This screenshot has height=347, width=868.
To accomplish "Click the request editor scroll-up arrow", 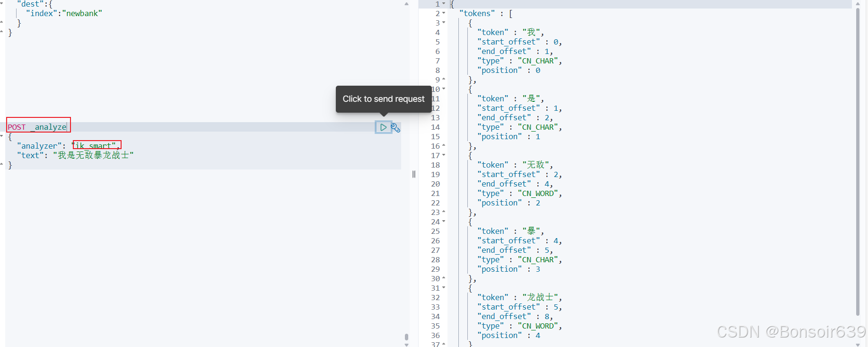I will [406, 3].
